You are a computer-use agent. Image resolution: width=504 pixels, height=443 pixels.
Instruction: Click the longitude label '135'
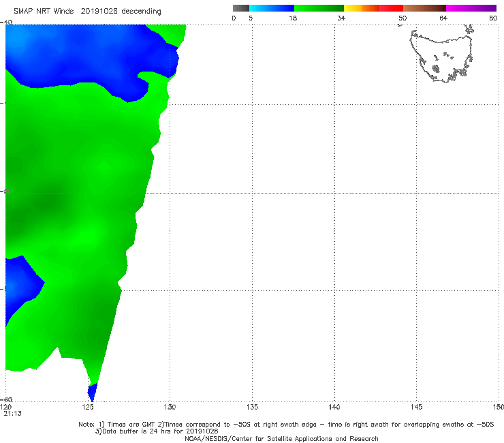252,408
